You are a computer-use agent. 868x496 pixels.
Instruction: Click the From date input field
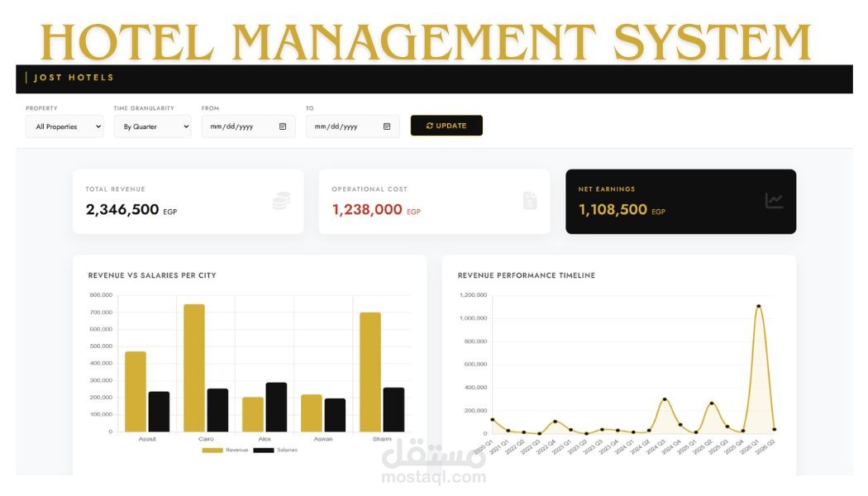tap(248, 126)
